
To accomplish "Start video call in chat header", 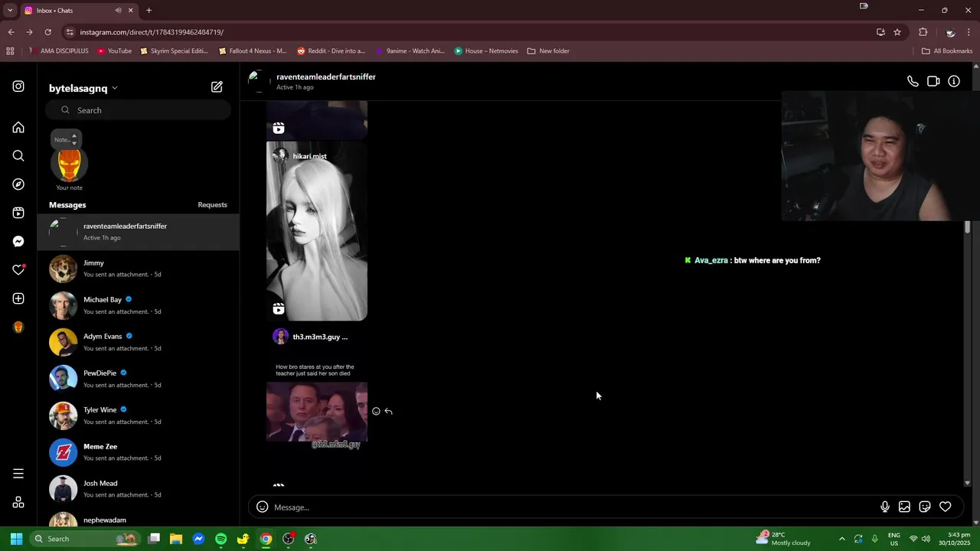I will coord(933,81).
